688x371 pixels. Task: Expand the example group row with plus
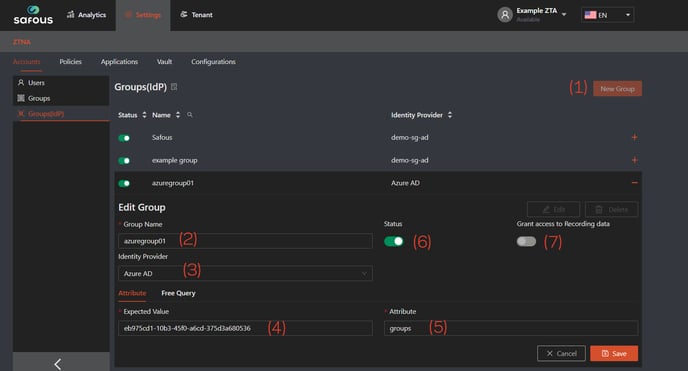click(634, 160)
